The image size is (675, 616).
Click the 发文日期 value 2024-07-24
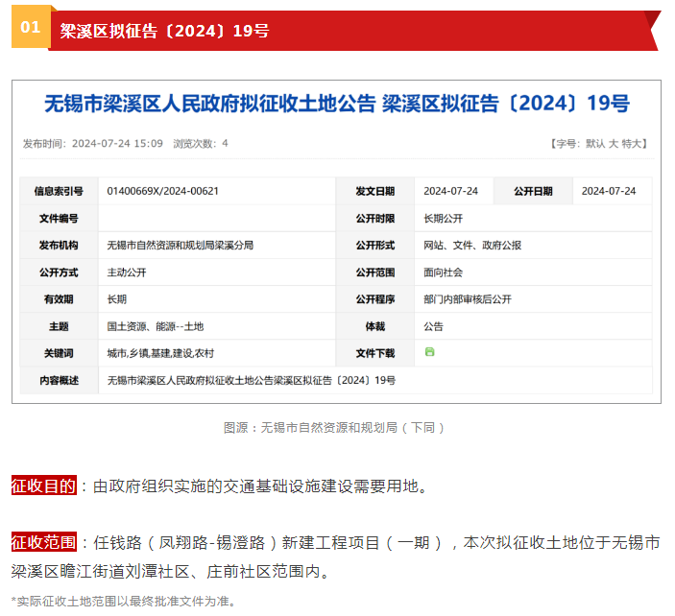tap(450, 191)
